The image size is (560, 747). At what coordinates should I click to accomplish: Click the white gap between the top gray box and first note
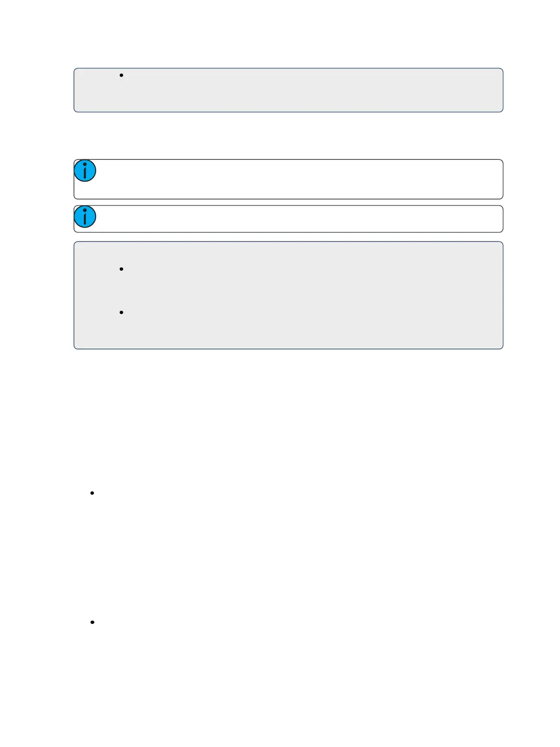[288, 136]
